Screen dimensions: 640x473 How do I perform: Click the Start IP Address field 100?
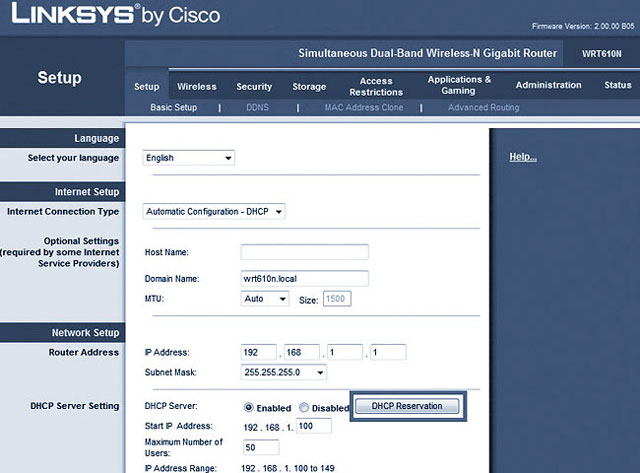point(314,426)
